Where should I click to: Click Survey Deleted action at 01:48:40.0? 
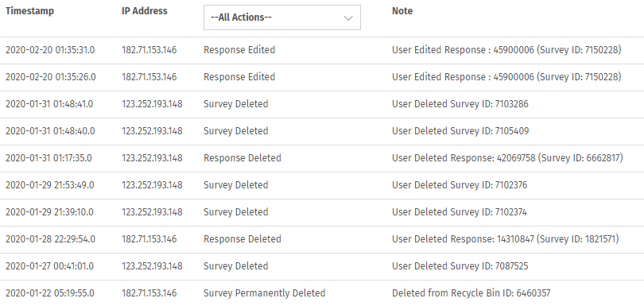point(236,131)
